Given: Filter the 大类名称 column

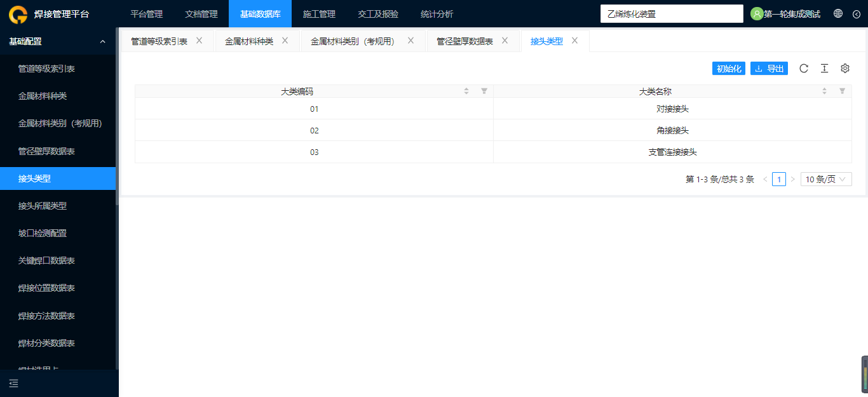Looking at the screenshot, I should click(842, 91).
